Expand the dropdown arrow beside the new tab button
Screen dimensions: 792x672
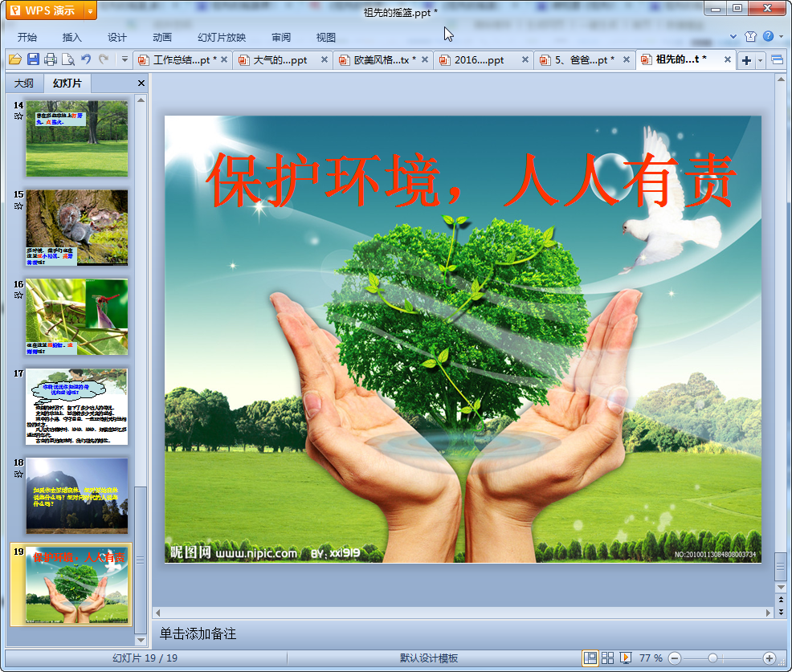coord(760,60)
